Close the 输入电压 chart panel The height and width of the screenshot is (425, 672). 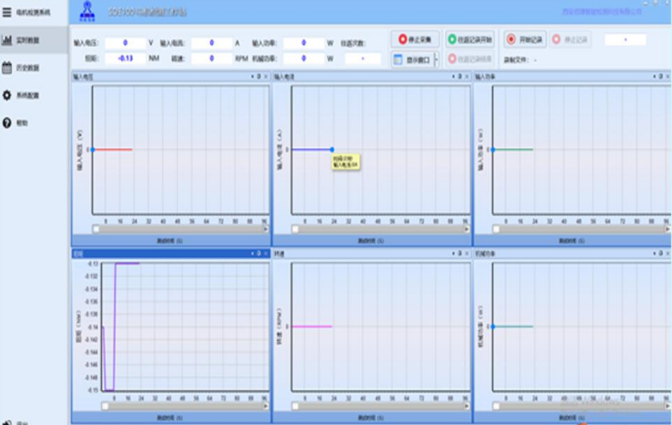(x=266, y=77)
